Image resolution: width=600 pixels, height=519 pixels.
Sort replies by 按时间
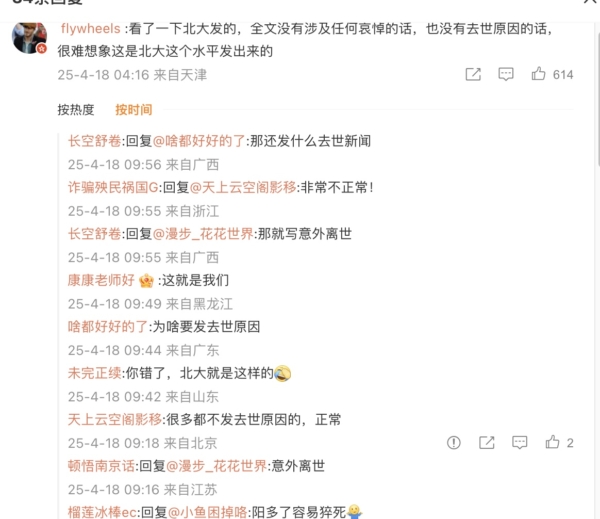tap(134, 110)
